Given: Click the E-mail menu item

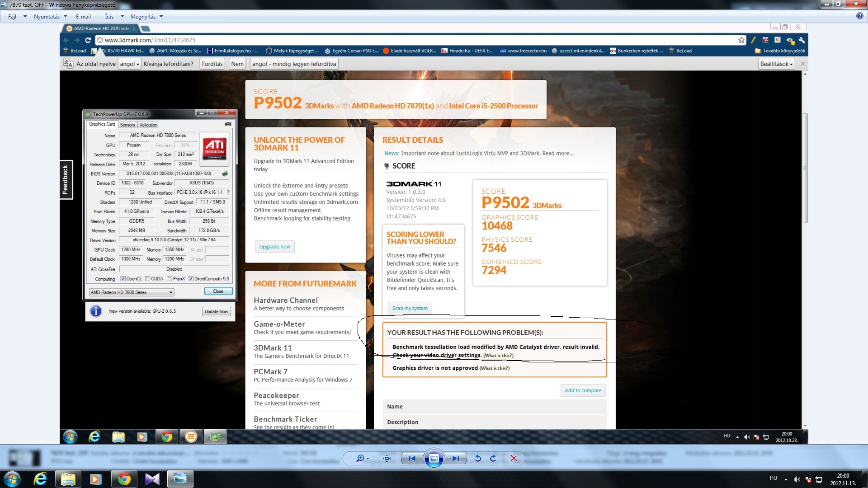Looking at the screenshot, I should click(x=83, y=17).
